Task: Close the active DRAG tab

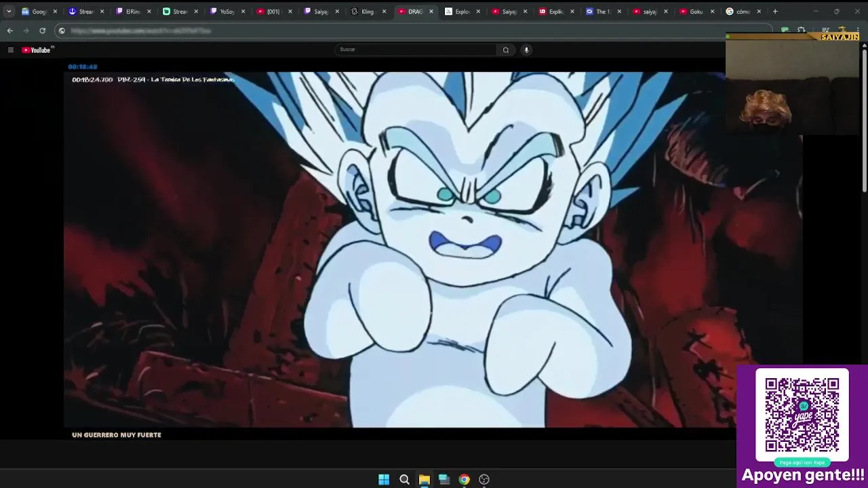Action: 431,12
